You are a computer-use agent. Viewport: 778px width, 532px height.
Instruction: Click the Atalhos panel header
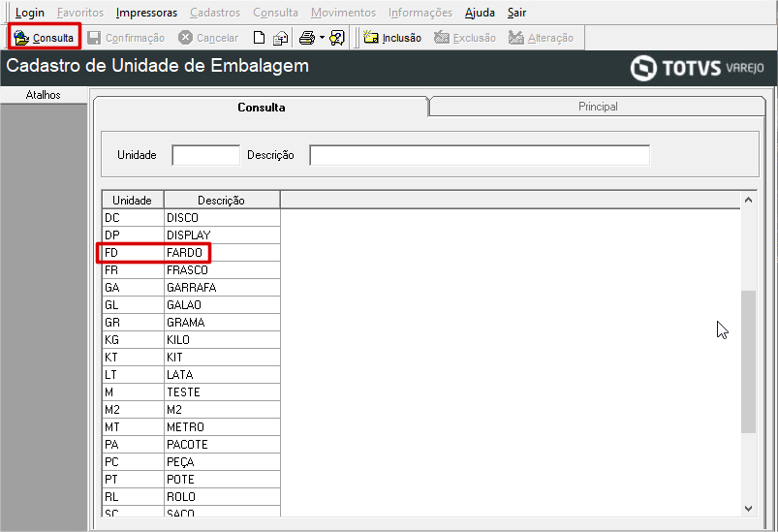point(44,95)
